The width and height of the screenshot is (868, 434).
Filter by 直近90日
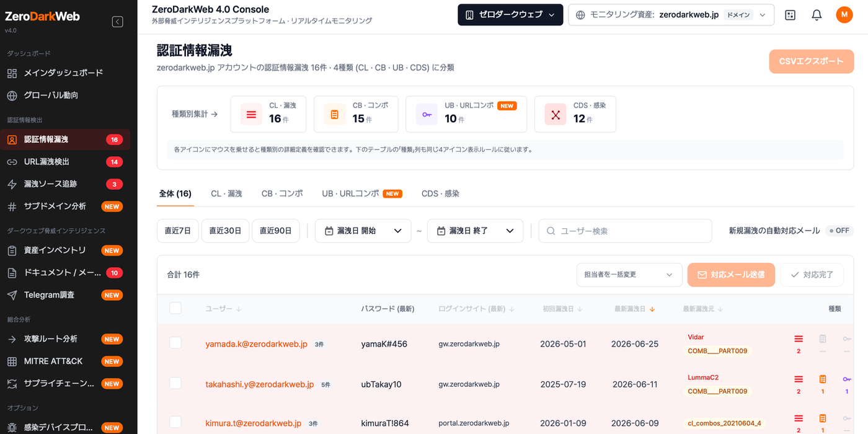276,231
